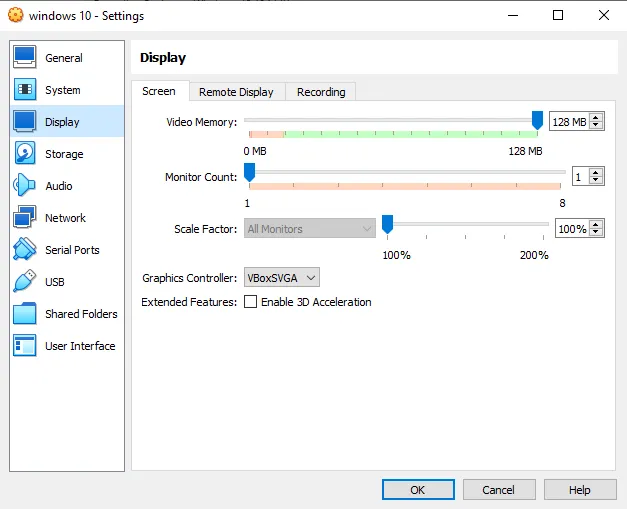Screen dimensions: 627x509
Task: Switch to the Screen tab
Action: coord(159,91)
